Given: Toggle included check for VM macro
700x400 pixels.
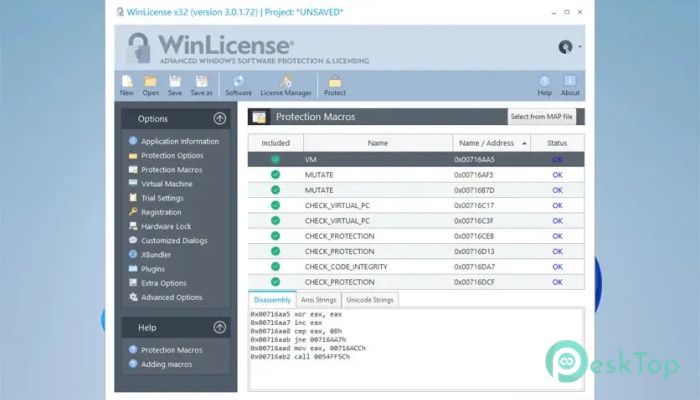Looking at the screenshot, I should 275,159.
